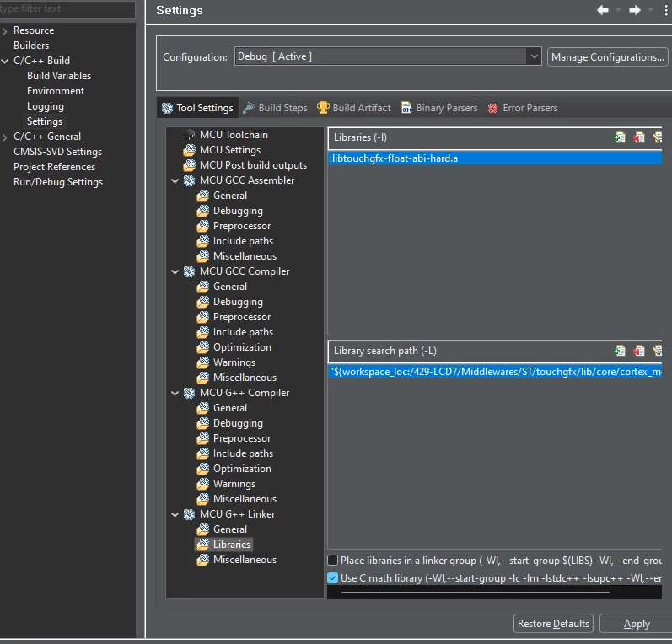The height and width of the screenshot is (644, 672).
Task: Click the add icon in Library search path (-L)
Action: point(620,351)
